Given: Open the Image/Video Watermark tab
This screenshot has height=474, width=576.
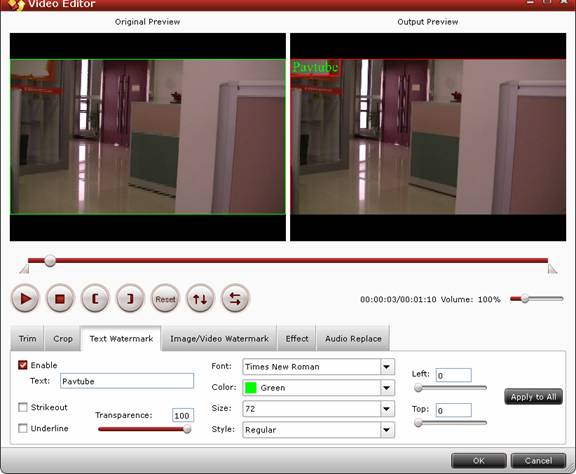Looking at the screenshot, I should pyautogui.click(x=219, y=338).
